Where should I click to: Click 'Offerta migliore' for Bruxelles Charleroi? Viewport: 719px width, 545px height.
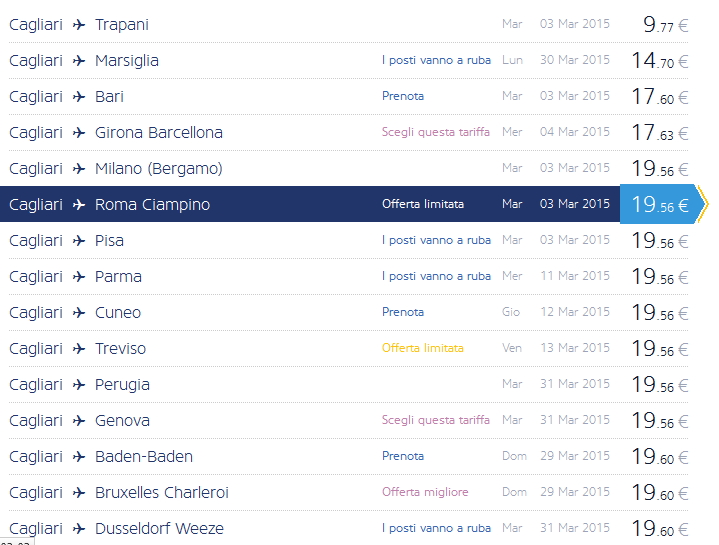pos(425,492)
